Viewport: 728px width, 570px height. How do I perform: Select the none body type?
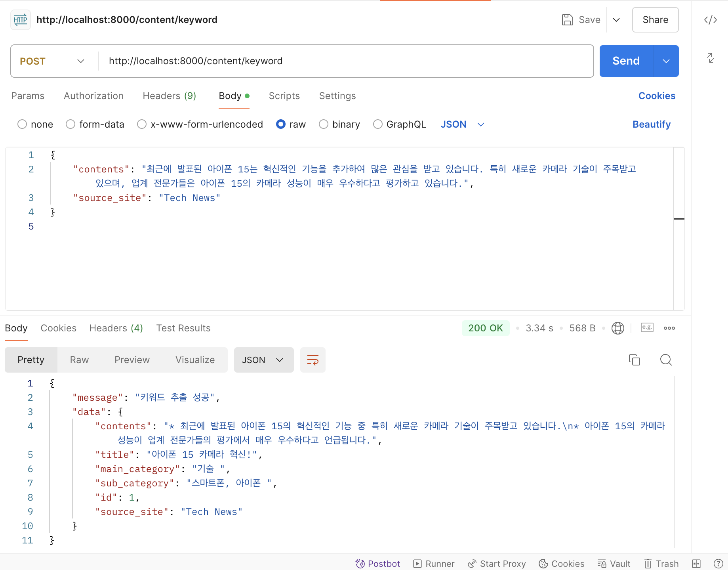click(x=22, y=124)
